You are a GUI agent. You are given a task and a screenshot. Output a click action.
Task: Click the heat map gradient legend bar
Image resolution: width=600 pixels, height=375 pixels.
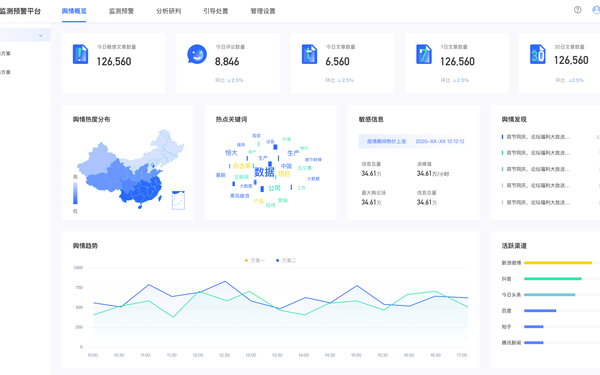coord(75,193)
